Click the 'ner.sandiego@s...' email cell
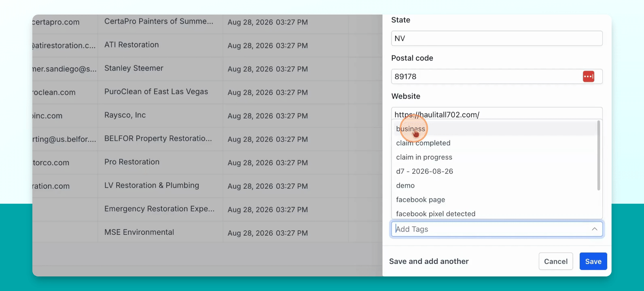 click(64, 69)
